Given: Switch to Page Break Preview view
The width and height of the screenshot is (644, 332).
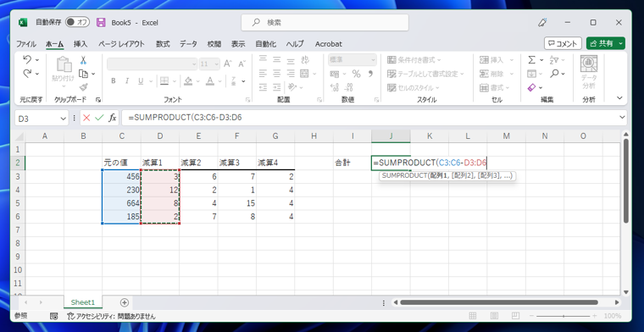Looking at the screenshot, I should pyautogui.click(x=516, y=316).
